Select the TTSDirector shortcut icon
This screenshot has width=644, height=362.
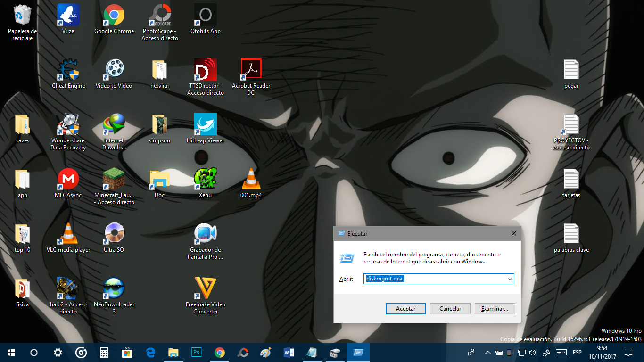[205, 77]
